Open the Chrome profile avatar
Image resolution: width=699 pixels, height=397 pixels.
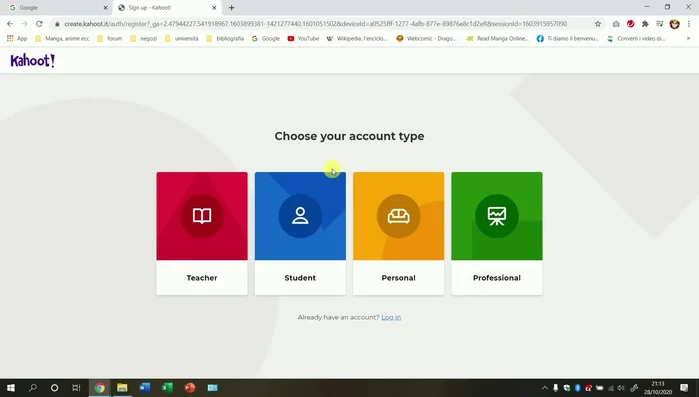tap(674, 24)
